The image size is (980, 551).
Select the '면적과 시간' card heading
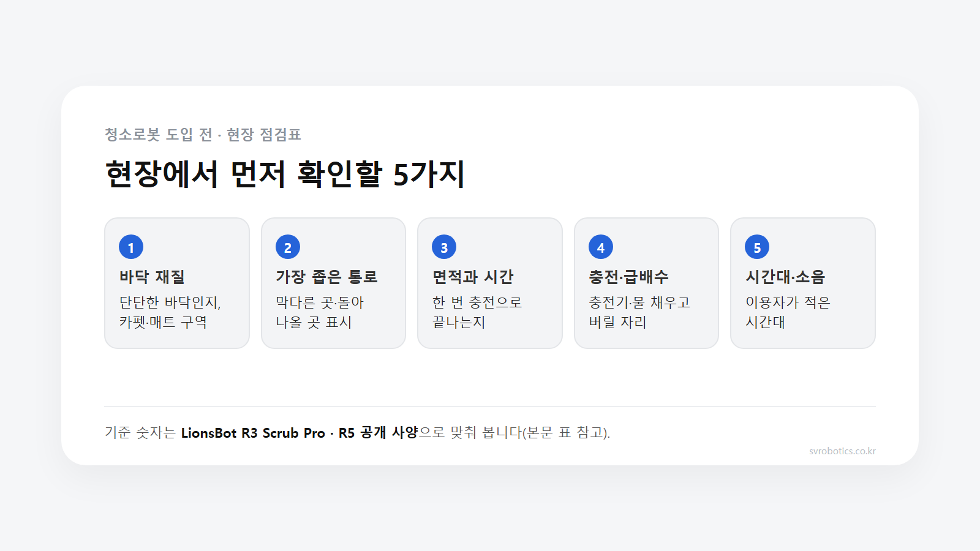coord(473,277)
